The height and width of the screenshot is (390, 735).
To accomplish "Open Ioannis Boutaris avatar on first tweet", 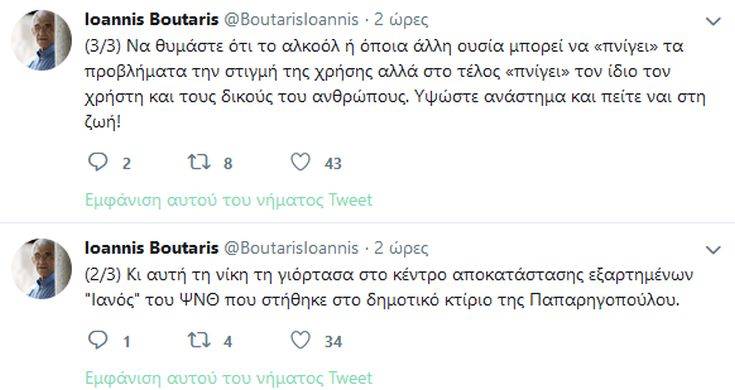I will tap(42, 40).
